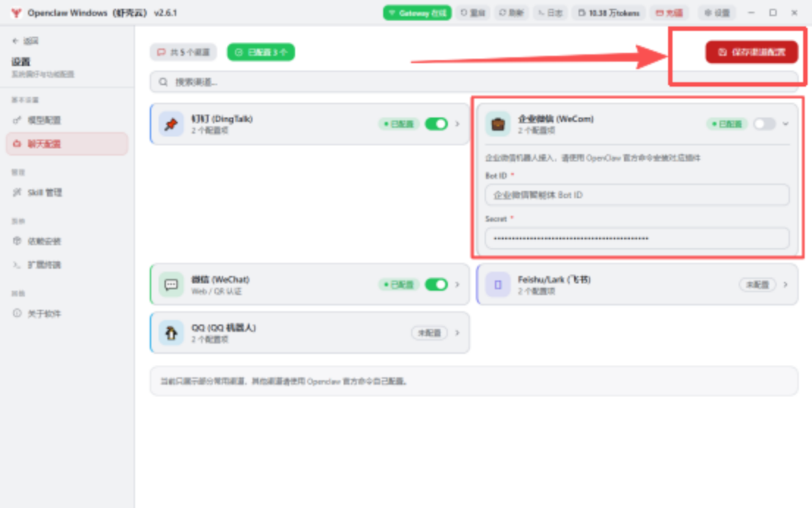Collapse the WeCom card with its down chevron

coord(786,124)
